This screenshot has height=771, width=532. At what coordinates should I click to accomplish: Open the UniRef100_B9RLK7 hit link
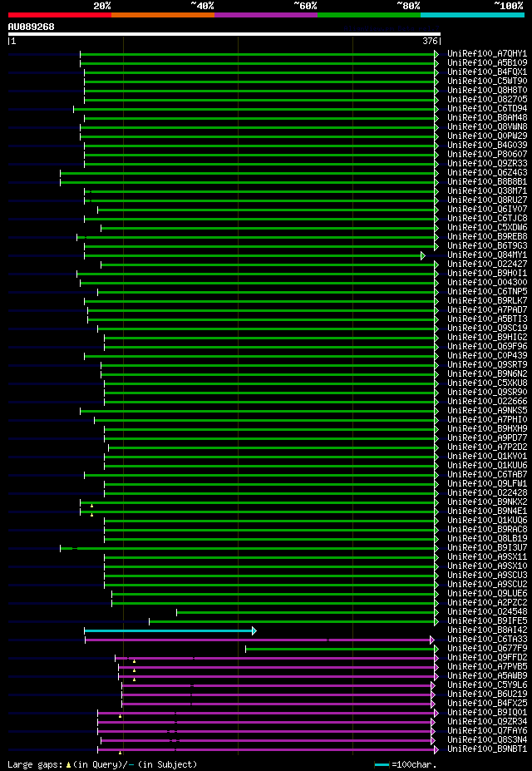tap(487, 301)
